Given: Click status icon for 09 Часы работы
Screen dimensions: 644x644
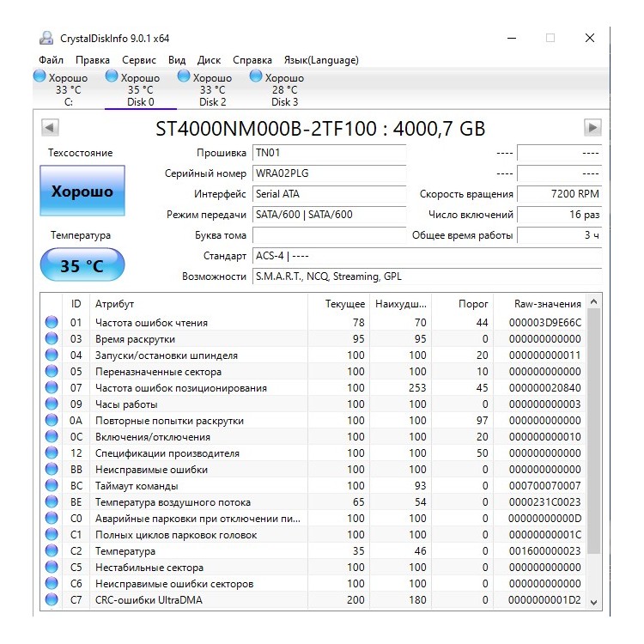Looking at the screenshot, I should tap(52, 404).
